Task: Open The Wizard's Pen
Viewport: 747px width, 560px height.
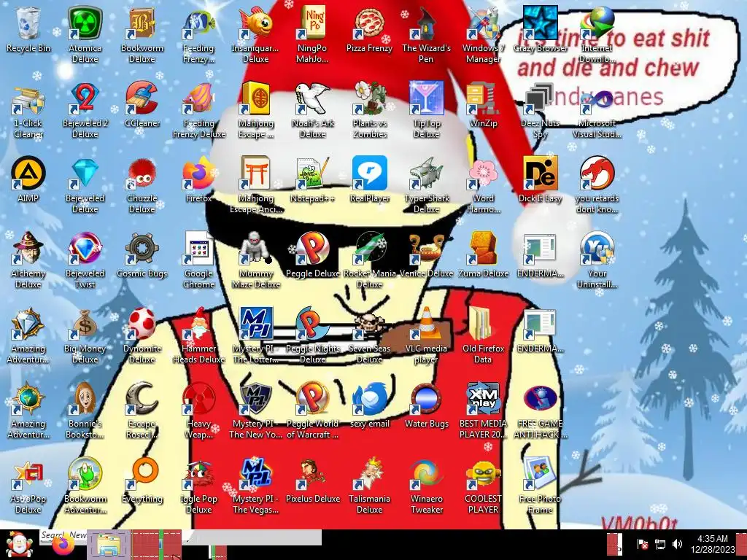Action: pos(426,34)
